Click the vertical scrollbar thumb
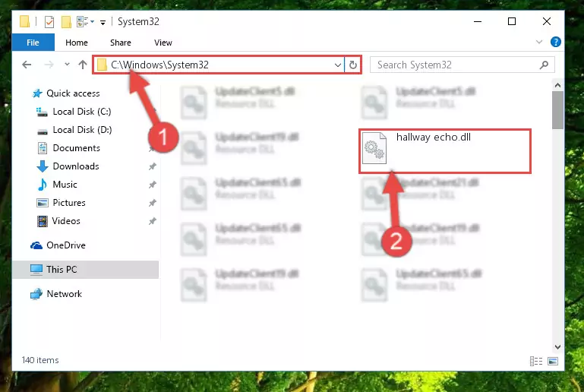 557,110
